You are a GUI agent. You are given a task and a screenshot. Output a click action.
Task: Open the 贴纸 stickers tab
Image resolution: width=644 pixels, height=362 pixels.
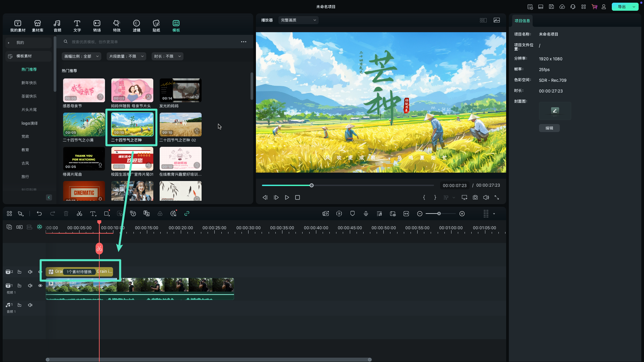[x=156, y=26]
